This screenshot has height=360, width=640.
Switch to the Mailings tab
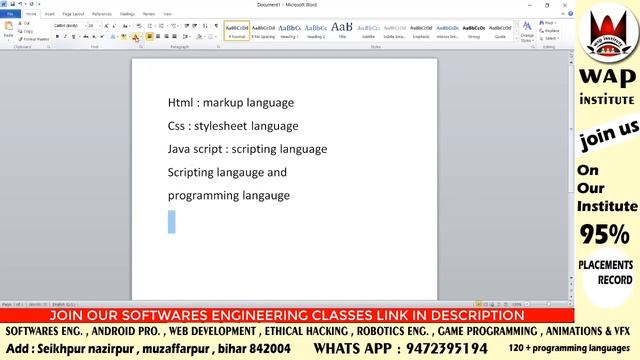click(x=127, y=14)
